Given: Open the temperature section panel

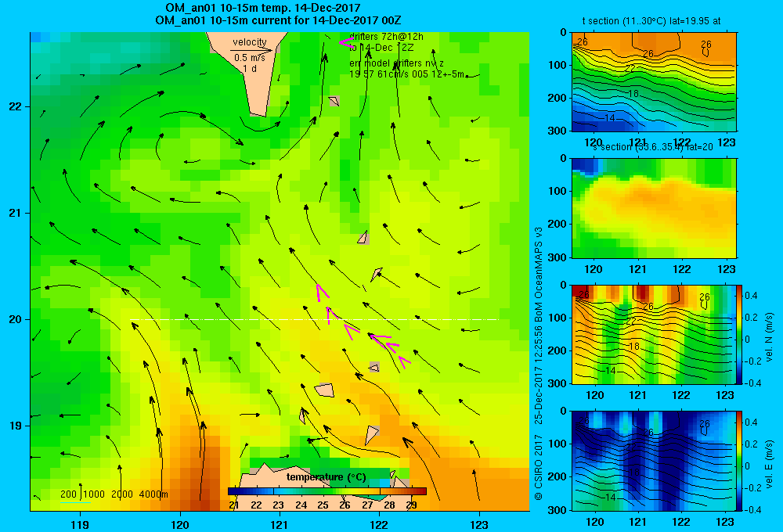Looking at the screenshot, I should click(x=654, y=82).
